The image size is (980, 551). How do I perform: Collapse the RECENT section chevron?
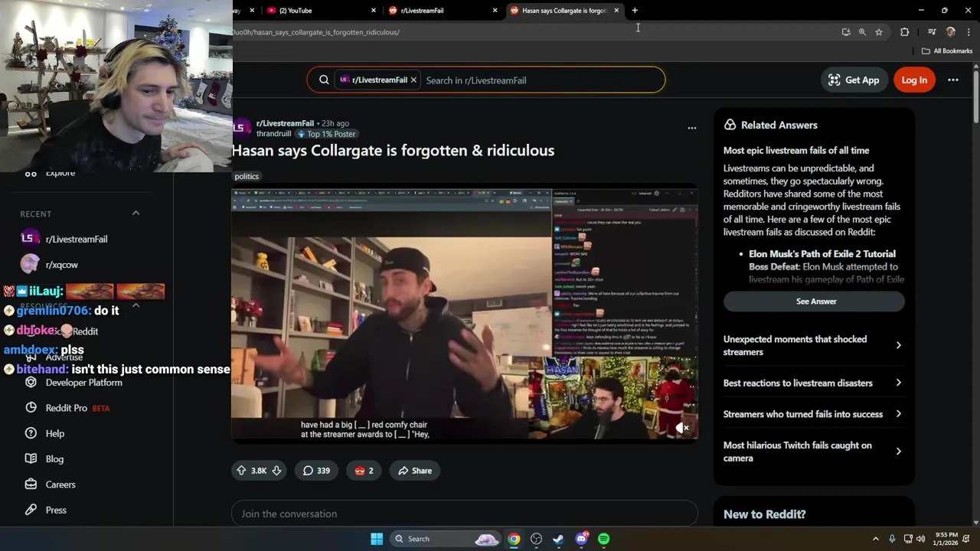(136, 213)
